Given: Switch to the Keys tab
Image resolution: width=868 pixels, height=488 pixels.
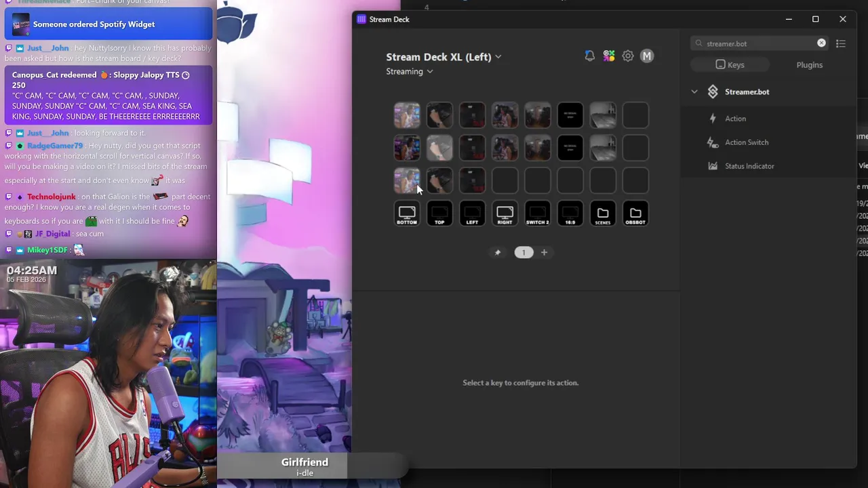Looking at the screenshot, I should pos(730,65).
